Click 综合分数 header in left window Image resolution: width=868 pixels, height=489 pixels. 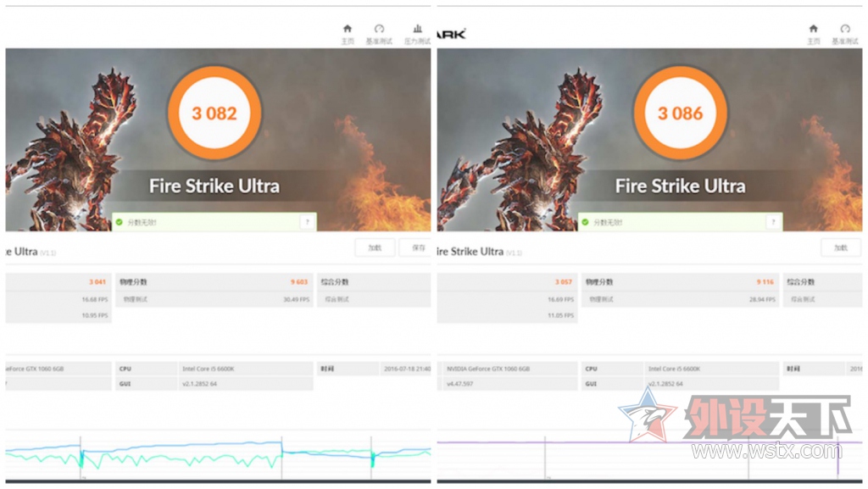[x=335, y=282]
